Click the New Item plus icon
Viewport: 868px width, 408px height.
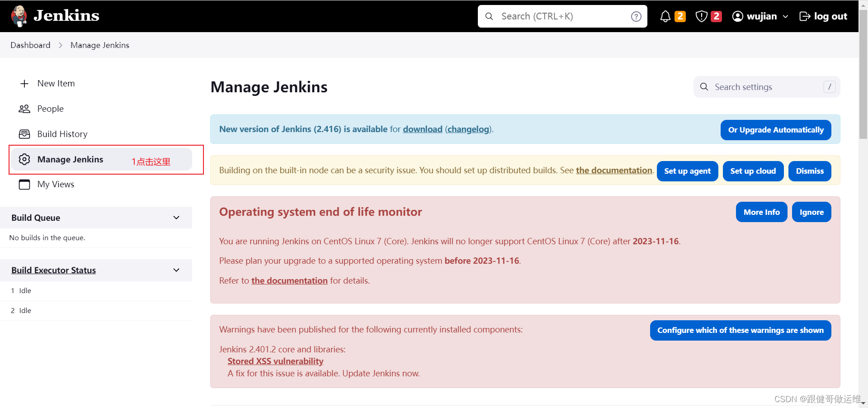(x=24, y=84)
